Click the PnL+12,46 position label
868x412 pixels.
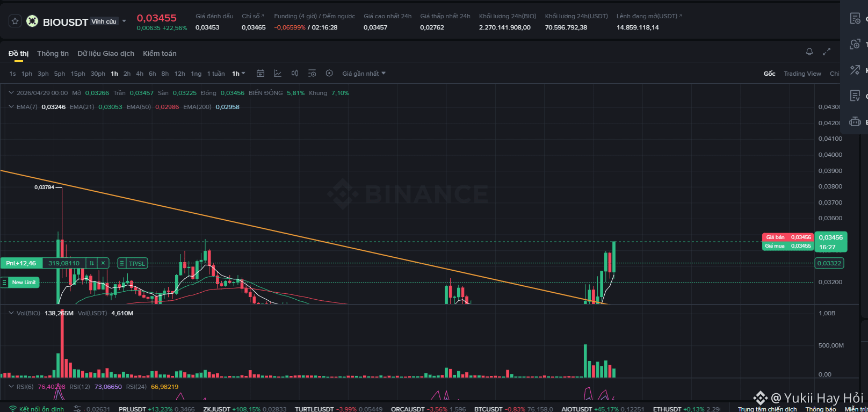pos(21,263)
